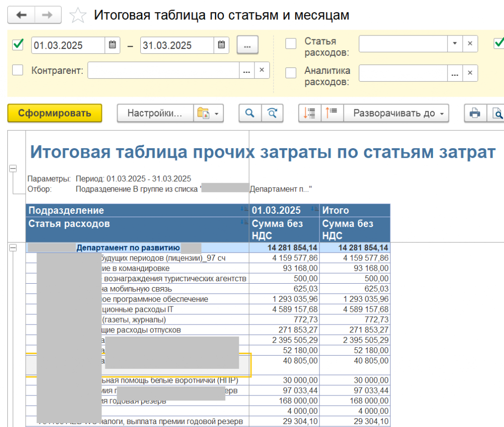Click the find-next magnifier with arrow icon
The image size is (504, 427).
[272, 113]
